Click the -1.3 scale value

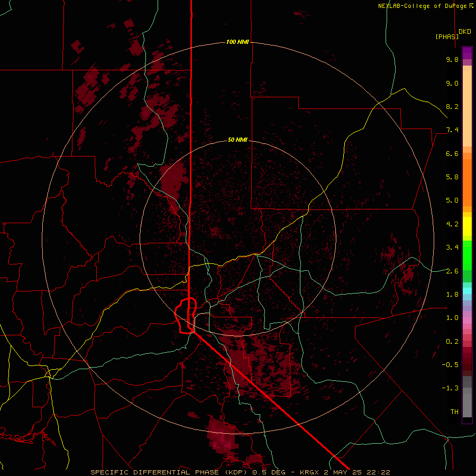pos(450,388)
